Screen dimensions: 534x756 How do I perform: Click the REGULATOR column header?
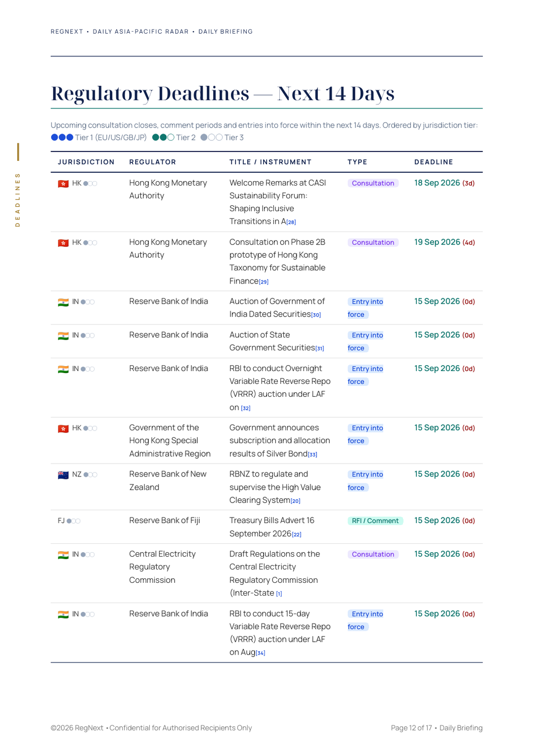[153, 162]
